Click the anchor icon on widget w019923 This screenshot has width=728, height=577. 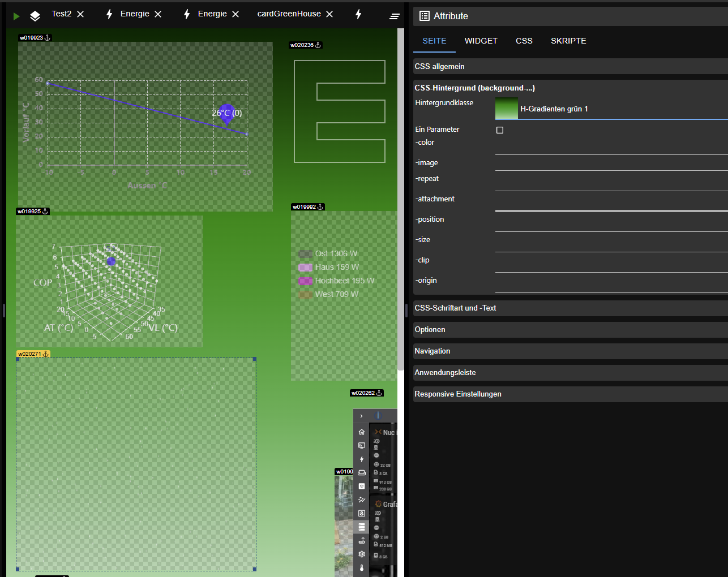48,38
